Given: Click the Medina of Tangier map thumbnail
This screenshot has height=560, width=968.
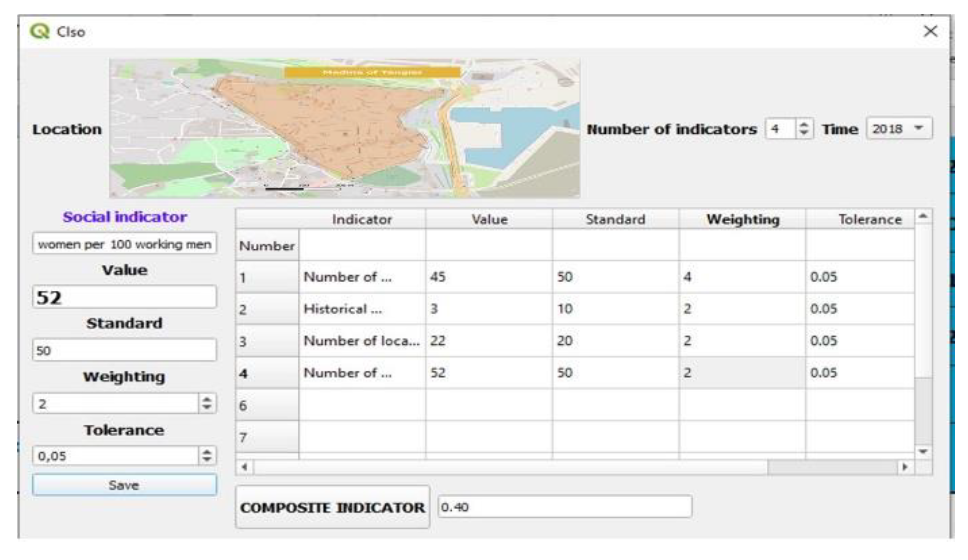Looking at the screenshot, I should pos(344,128).
